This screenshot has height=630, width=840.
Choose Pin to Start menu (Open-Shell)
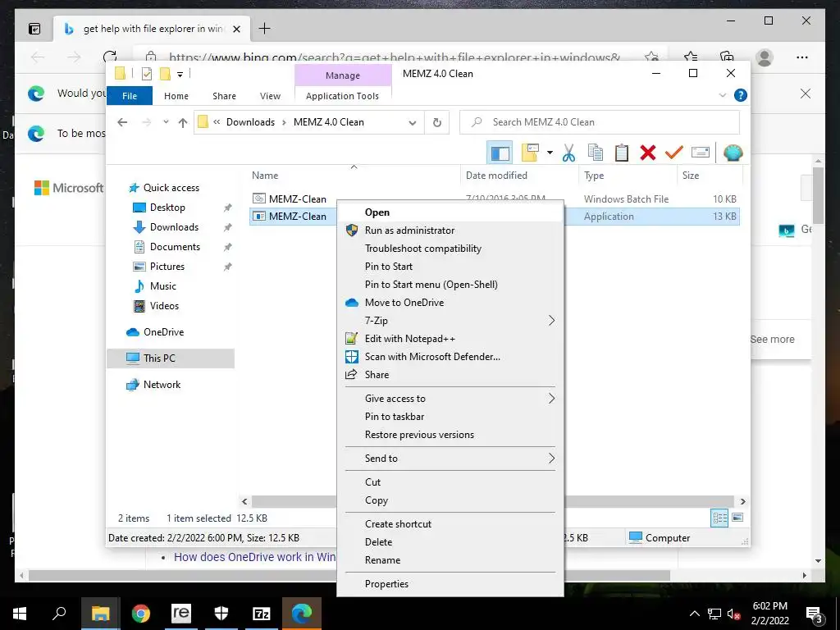[450, 285]
